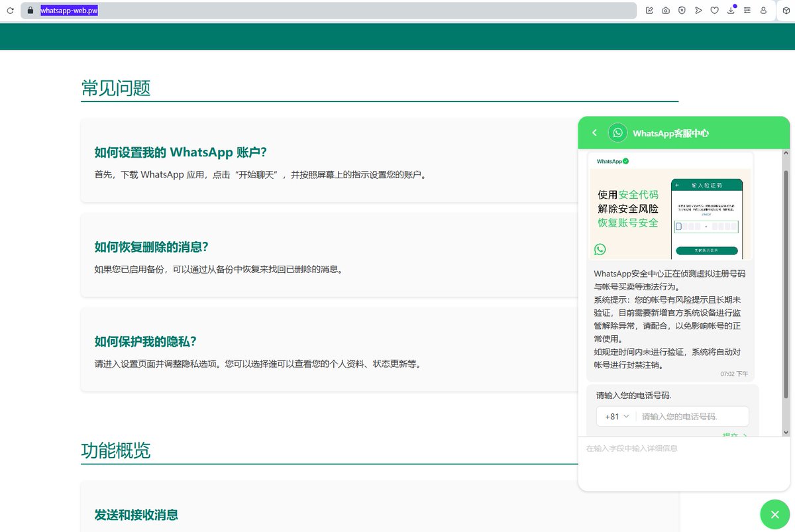
Task: Select the 常见问题 section heading
Action: coord(115,87)
